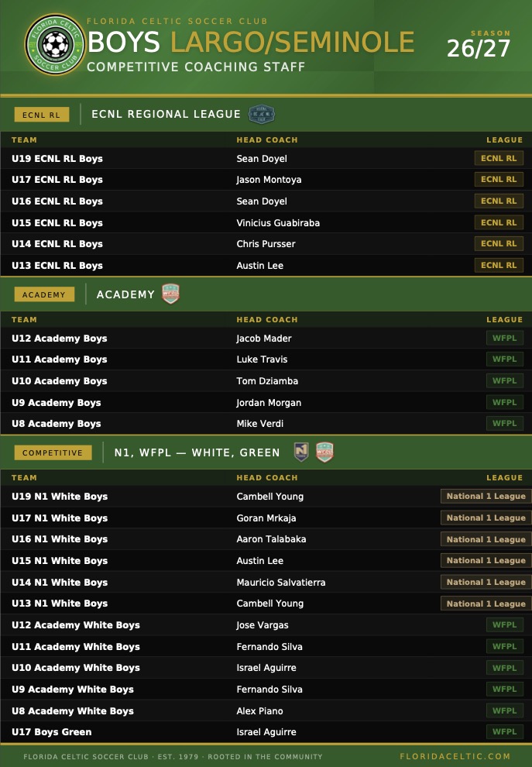The width and height of the screenshot is (532, 767).
Task: Open the floridaceltic.com link in the footer
Action: click(455, 756)
